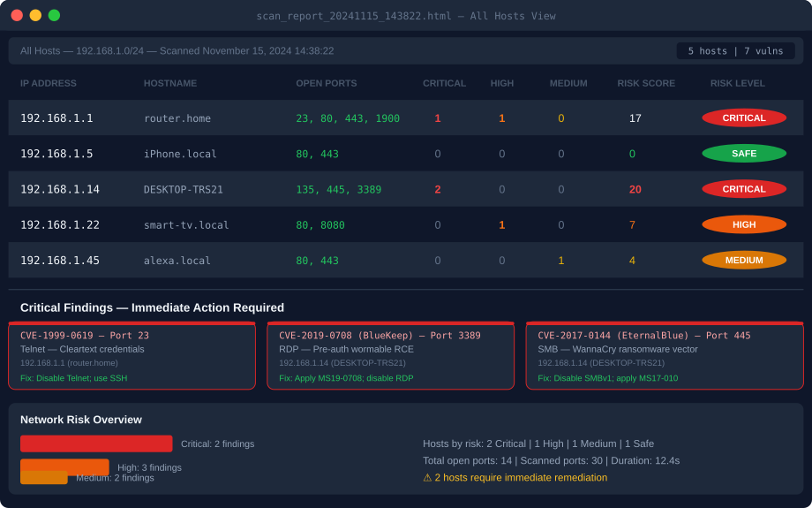The width and height of the screenshot is (812, 508).
Task: Sort by the IP ADDRESS column header
Action: (49, 83)
